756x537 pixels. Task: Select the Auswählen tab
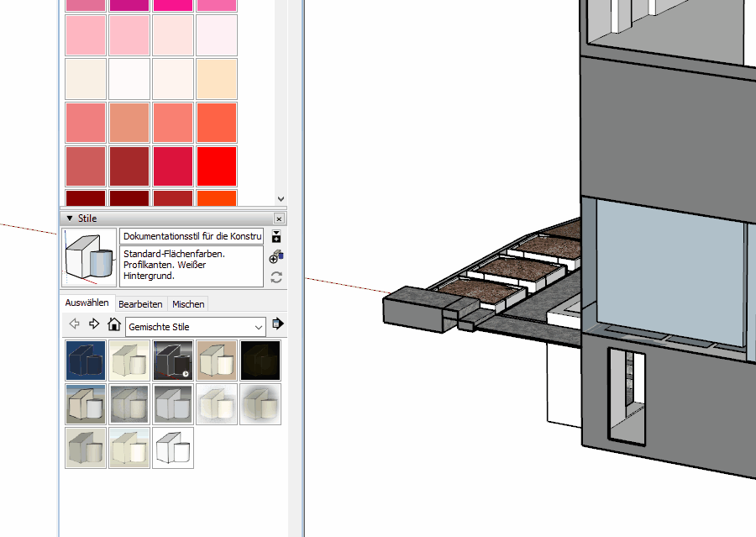click(87, 303)
